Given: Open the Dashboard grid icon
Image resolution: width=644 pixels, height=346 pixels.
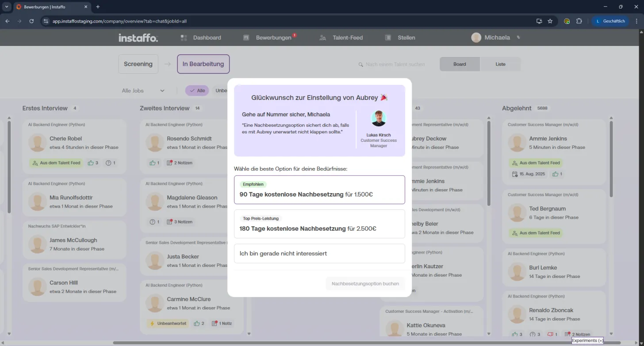Looking at the screenshot, I should (184, 38).
